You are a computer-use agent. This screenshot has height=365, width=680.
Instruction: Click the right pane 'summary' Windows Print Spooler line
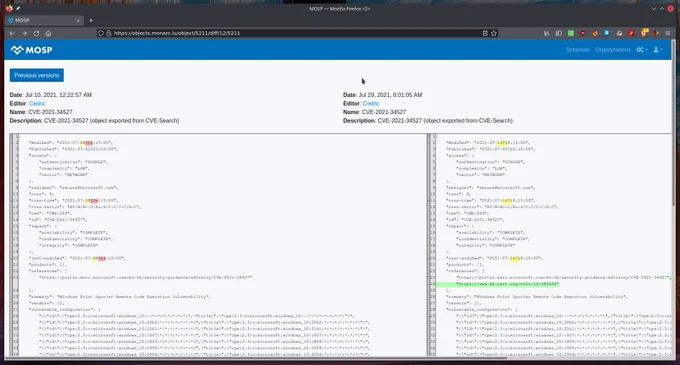pos(537,297)
